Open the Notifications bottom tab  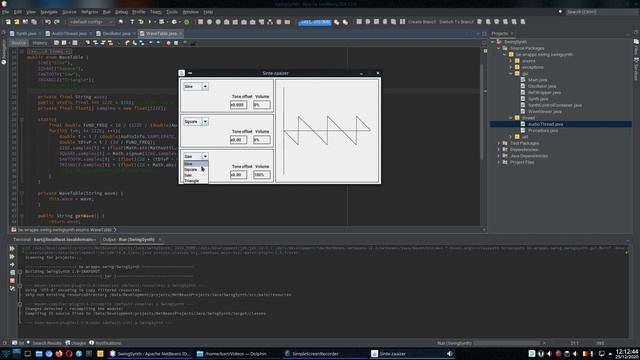tap(105, 343)
